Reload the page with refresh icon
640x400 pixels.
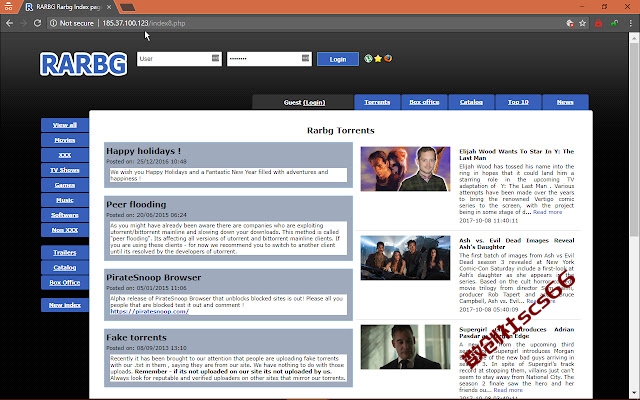tap(37, 23)
